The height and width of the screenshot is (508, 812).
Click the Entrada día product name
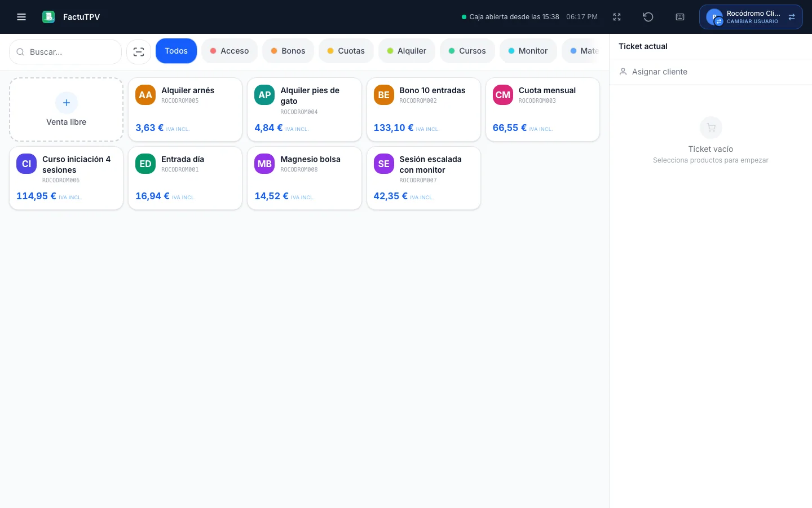183,159
